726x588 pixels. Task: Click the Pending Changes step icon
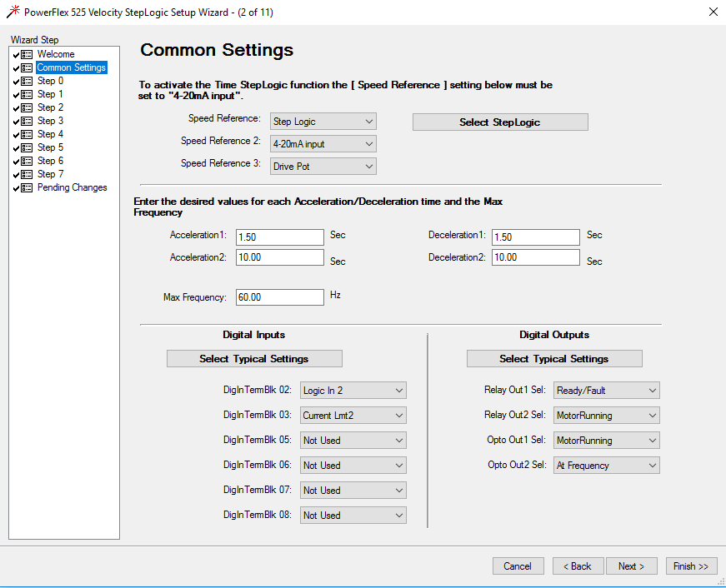click(x=27, y=188)
